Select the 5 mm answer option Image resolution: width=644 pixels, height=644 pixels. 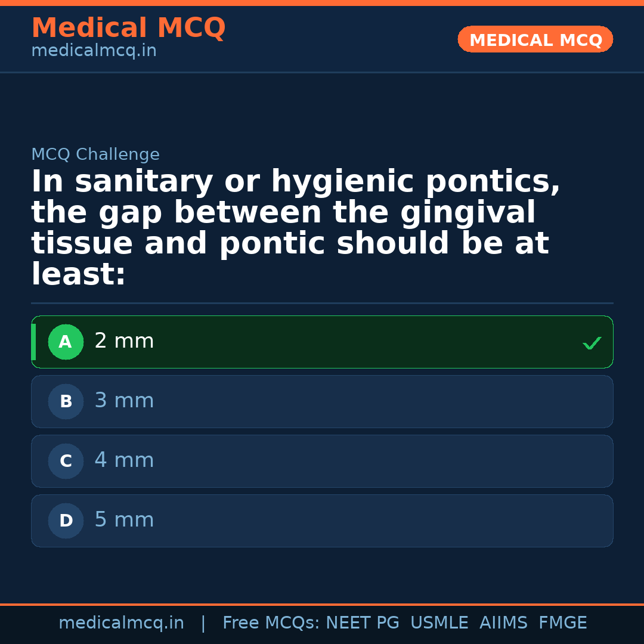point(124,521)
